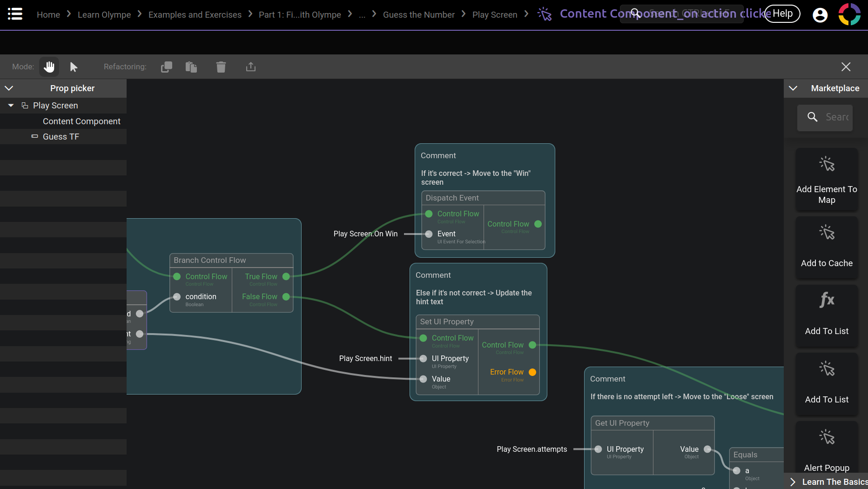This screenshot has height=489, width=868.
Task: Switch to arrow selection mode
Action: click(x=74, y=67)
